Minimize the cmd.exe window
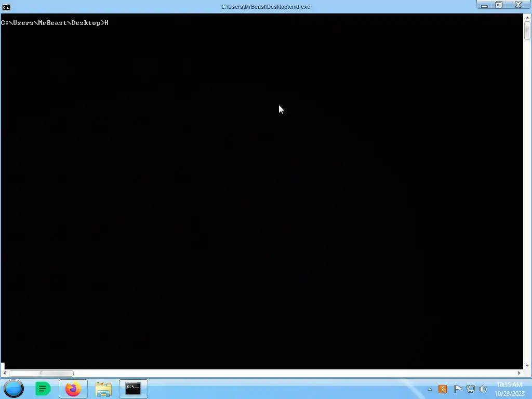This screenshot has width=532, height=399. click(484, 5)
